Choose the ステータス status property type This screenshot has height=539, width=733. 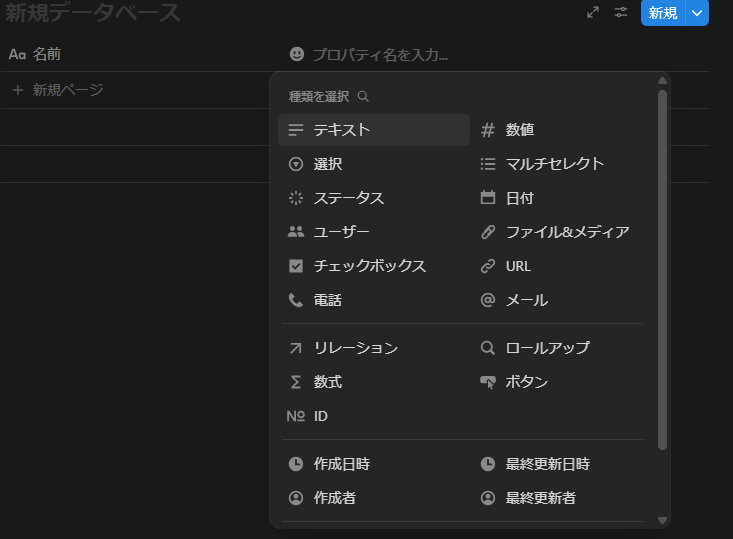[x=348, y=198]
